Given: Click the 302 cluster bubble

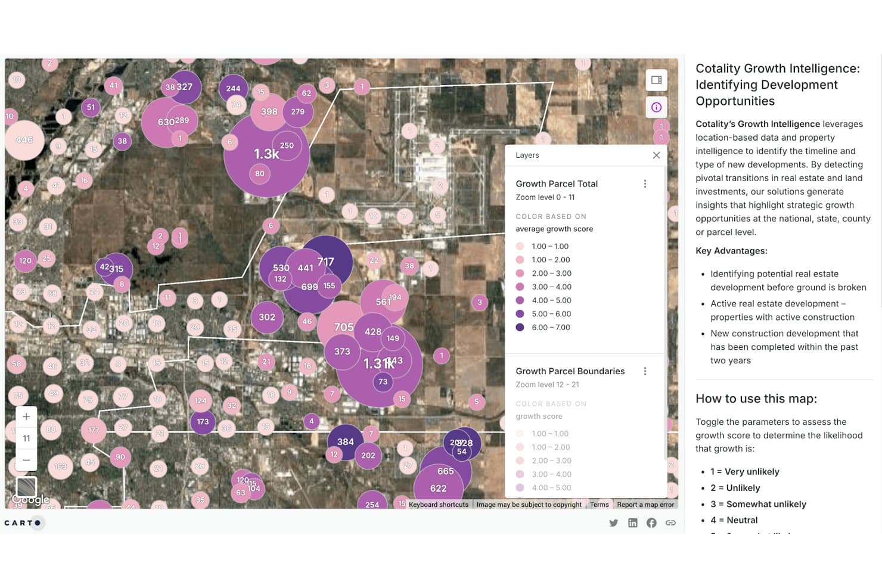Looking at the screenshot, I should [267, 318].
